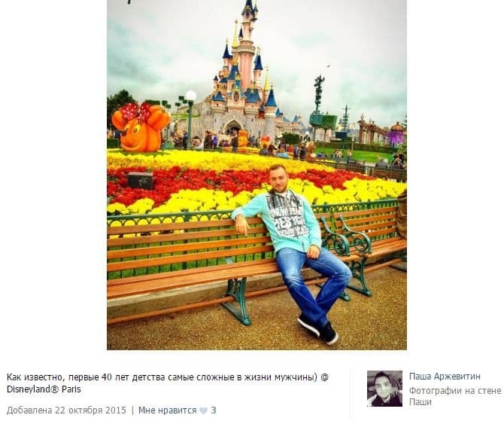The height and width of the screenshot is (421, 504).
Task: Click the small black sign in flowerbed
Action: [141, 181]
